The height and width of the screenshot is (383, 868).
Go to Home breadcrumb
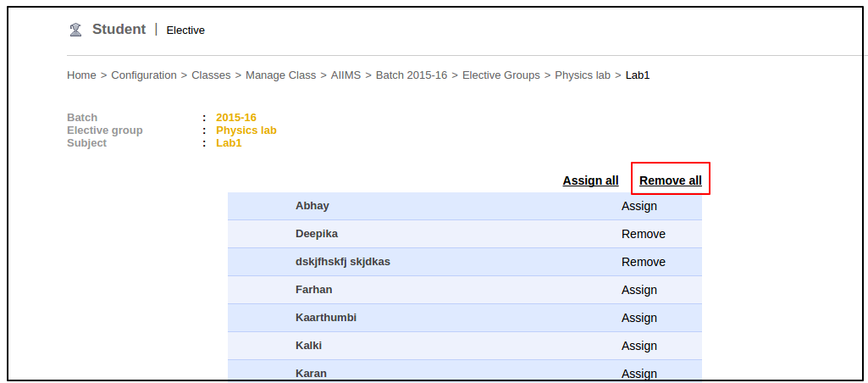point(81,75)
